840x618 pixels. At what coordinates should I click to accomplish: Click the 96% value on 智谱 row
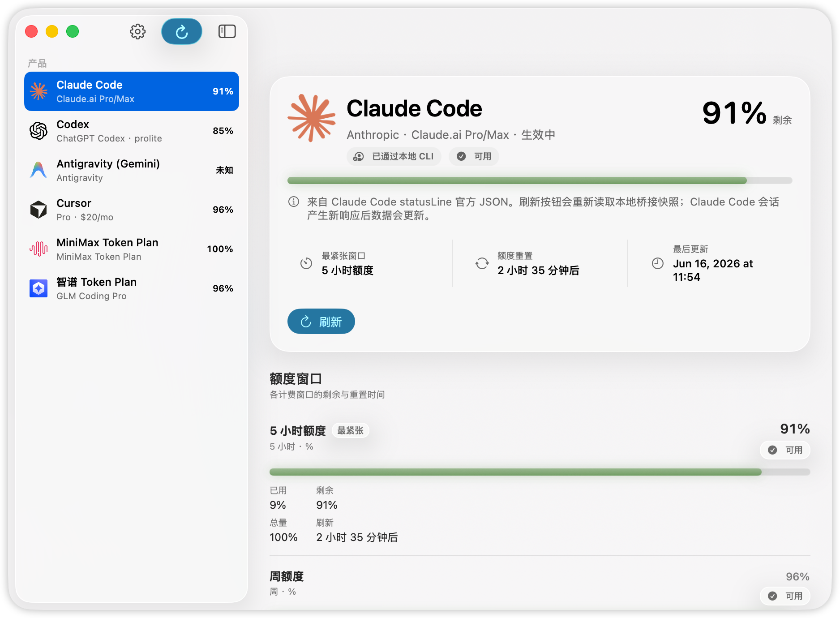coord(223,288)
